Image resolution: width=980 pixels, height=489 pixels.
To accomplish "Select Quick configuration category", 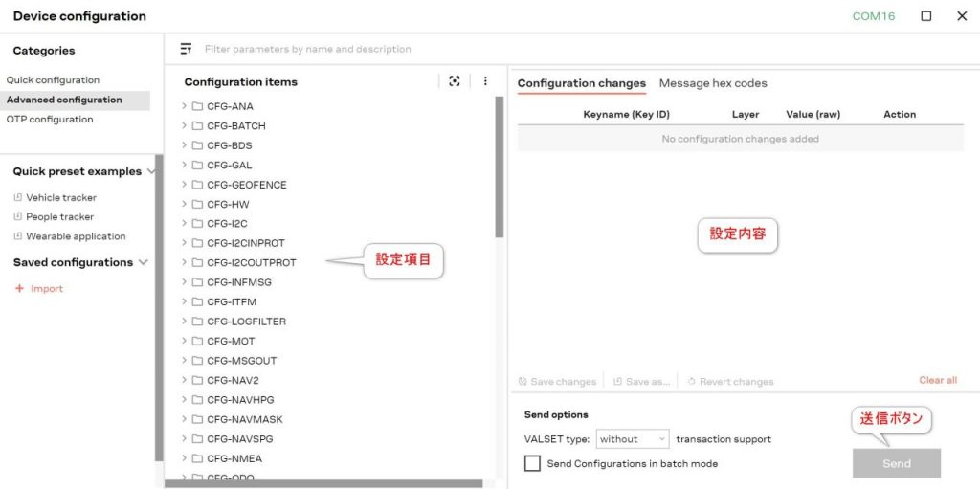I will tap(53, 80).
